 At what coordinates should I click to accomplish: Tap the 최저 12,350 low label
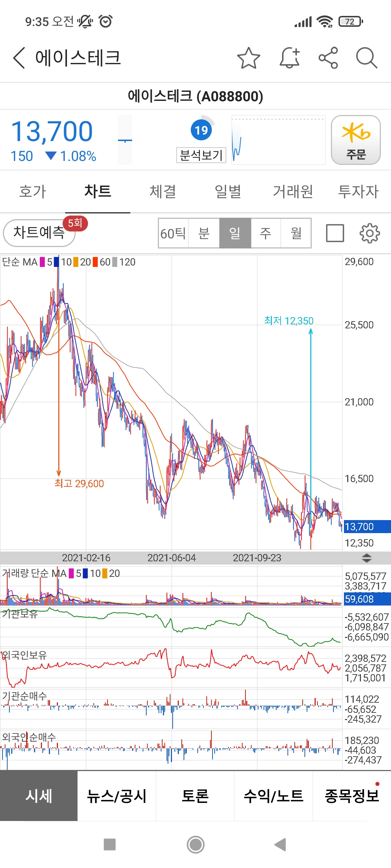pos(289,321)
